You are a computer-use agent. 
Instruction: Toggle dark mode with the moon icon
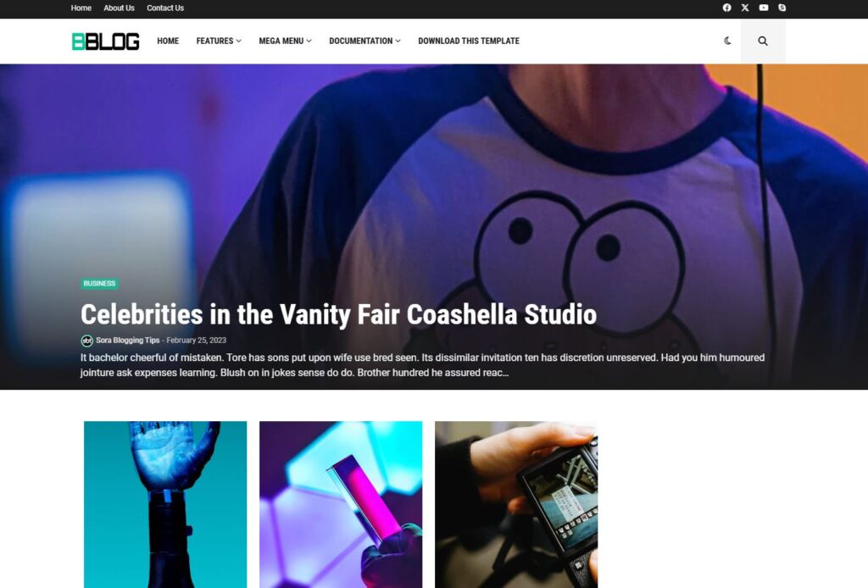pos(727,41)
